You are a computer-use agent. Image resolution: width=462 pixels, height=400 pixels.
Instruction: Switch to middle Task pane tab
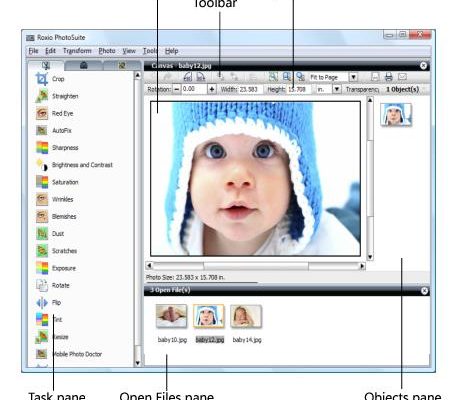(x=83, y=65)
